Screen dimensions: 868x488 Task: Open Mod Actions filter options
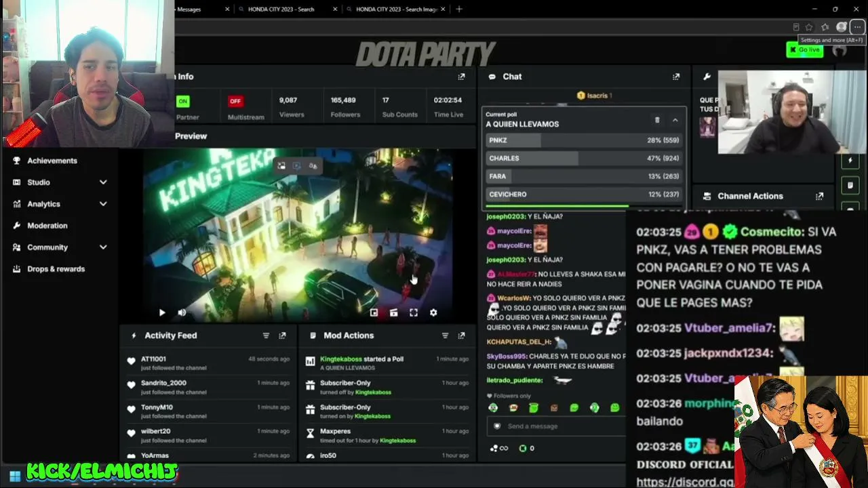point(445,335)
